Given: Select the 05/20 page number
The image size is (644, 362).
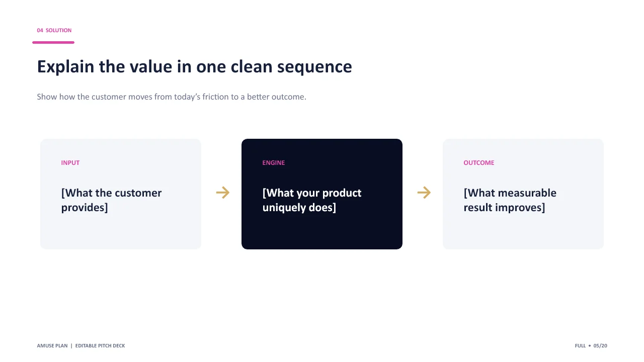Looking at the screenshot, I should click(600, 345).
